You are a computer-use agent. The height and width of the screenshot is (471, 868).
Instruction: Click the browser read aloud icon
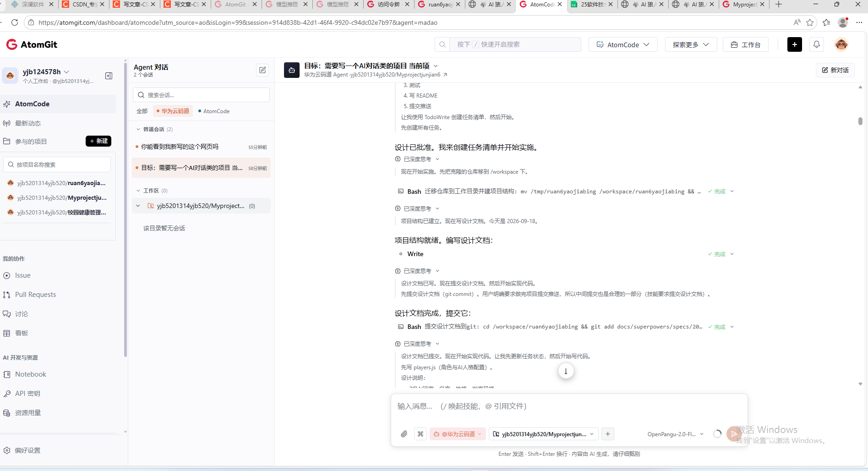(x=797, y=22)
